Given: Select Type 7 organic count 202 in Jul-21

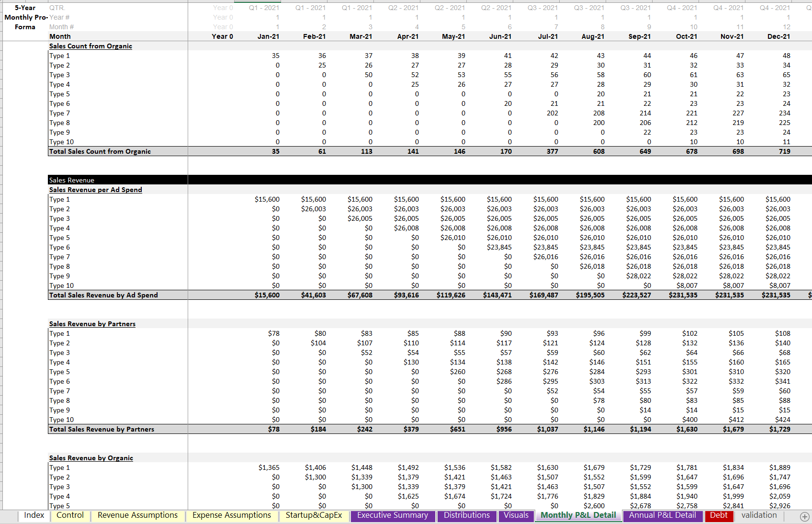Looking at the screenshot, I should pos(552,113).
